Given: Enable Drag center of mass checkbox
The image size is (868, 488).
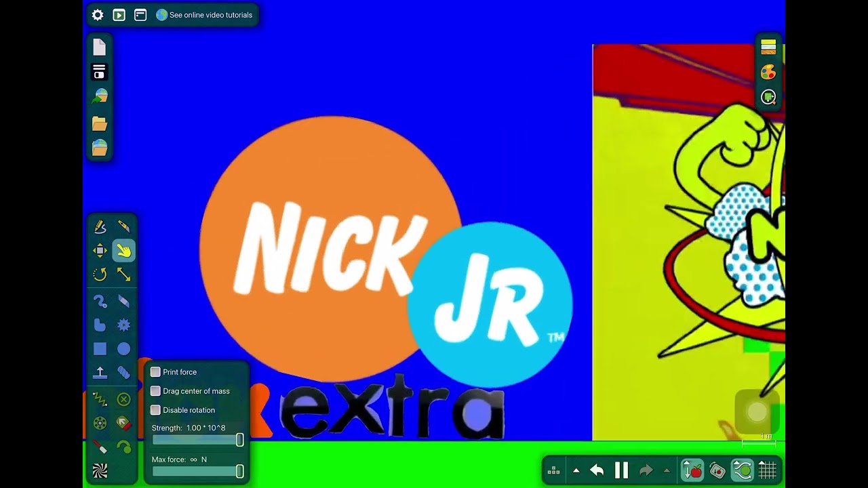Looking at the screenshot, I should (155, 391).
